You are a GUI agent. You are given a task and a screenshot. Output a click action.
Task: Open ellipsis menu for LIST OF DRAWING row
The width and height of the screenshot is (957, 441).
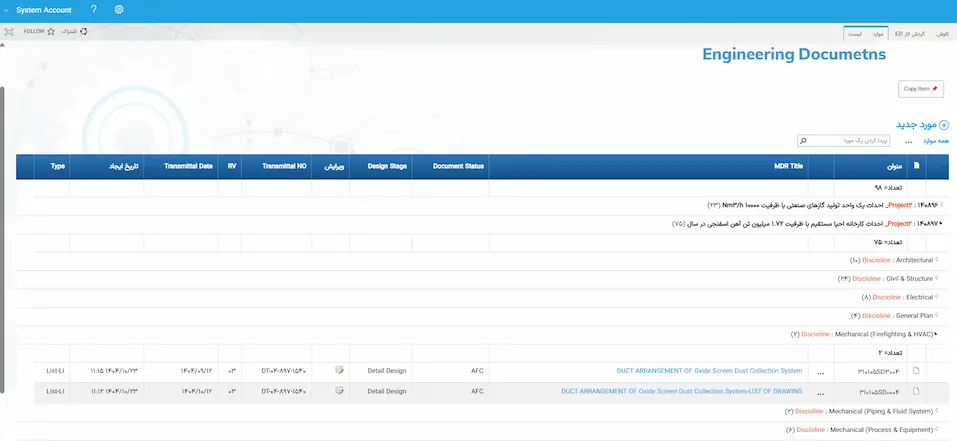[821, 393]
